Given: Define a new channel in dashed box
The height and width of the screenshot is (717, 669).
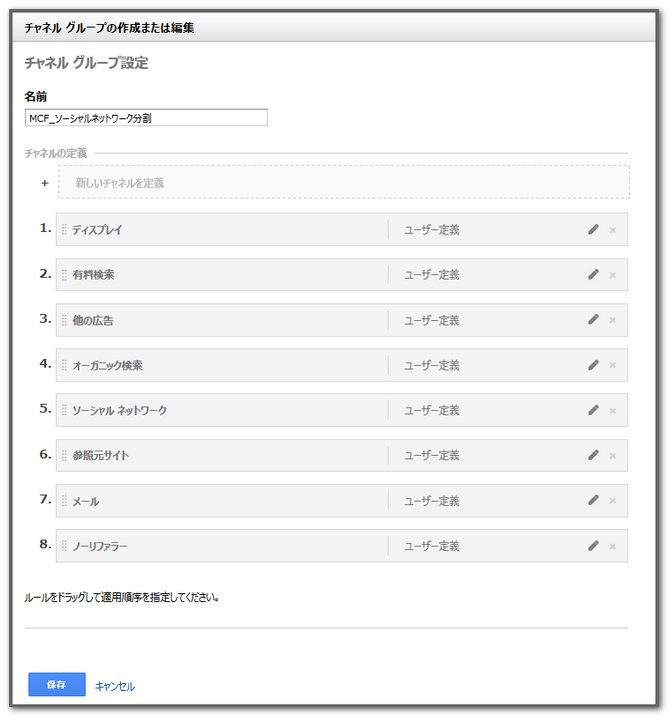Looking at the screenshot, I should 343,182.
